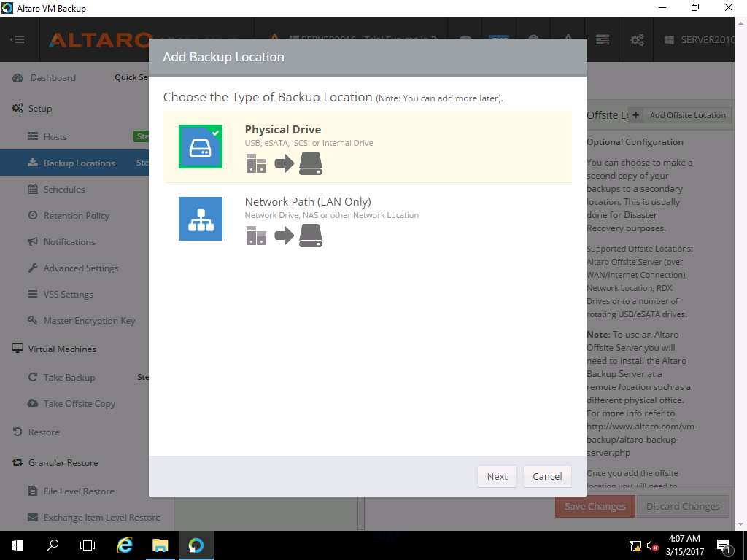This screenshot has width=747, height=560.
Task: Open taskbar Search
Action: pos(53,545)
